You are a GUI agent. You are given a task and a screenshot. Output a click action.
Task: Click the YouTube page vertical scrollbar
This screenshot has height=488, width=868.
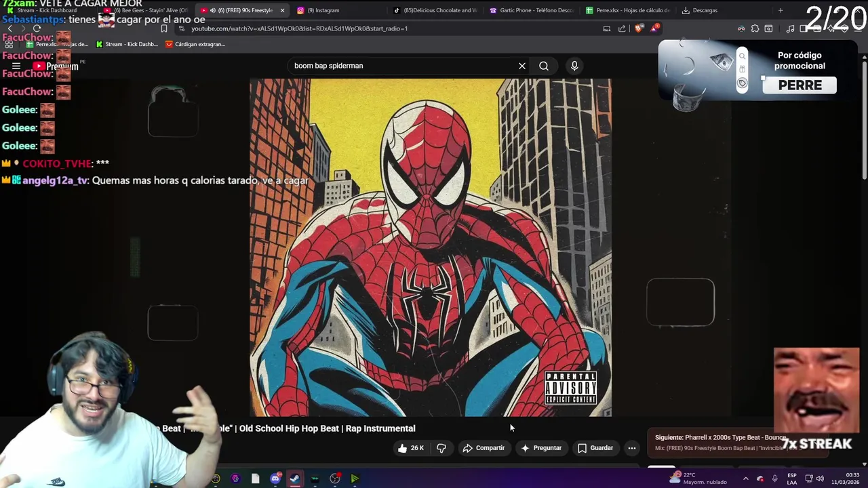pos(864,122)
